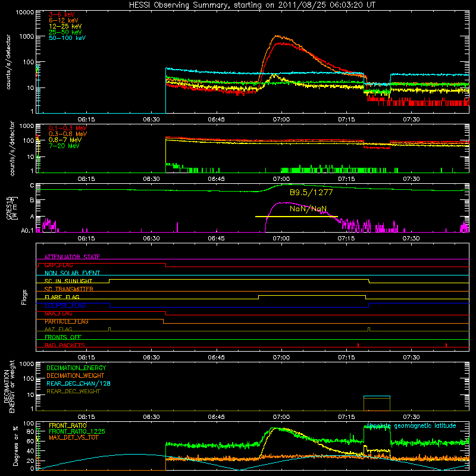Select the FLARE_FLAG label
Viewport: 476px width, 476px height.
pos(62,297)
